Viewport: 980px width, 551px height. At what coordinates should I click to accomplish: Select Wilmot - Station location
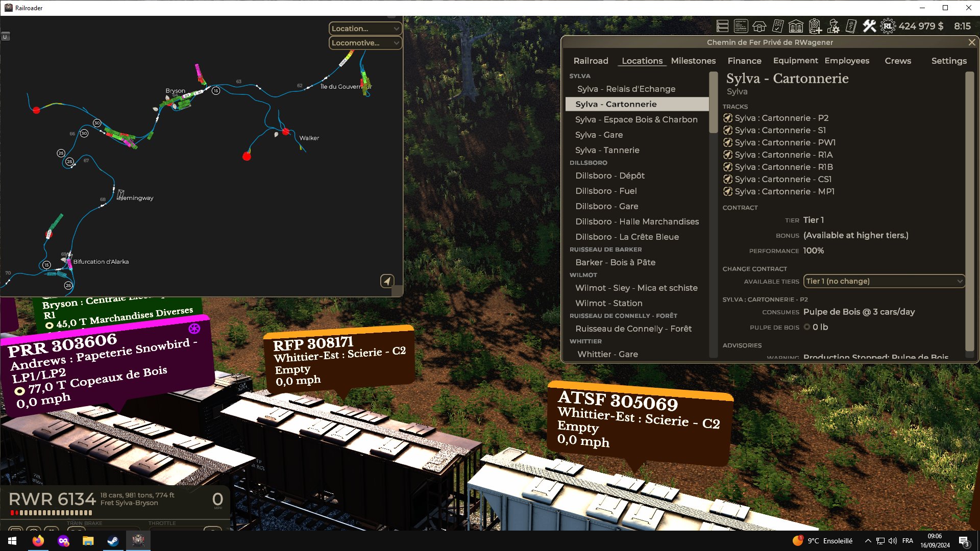[636, 303]
